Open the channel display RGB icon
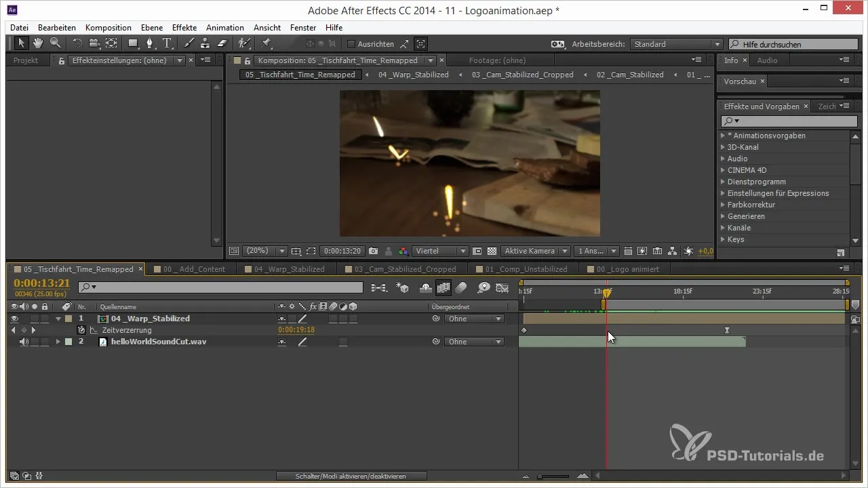 click(403, 251)
